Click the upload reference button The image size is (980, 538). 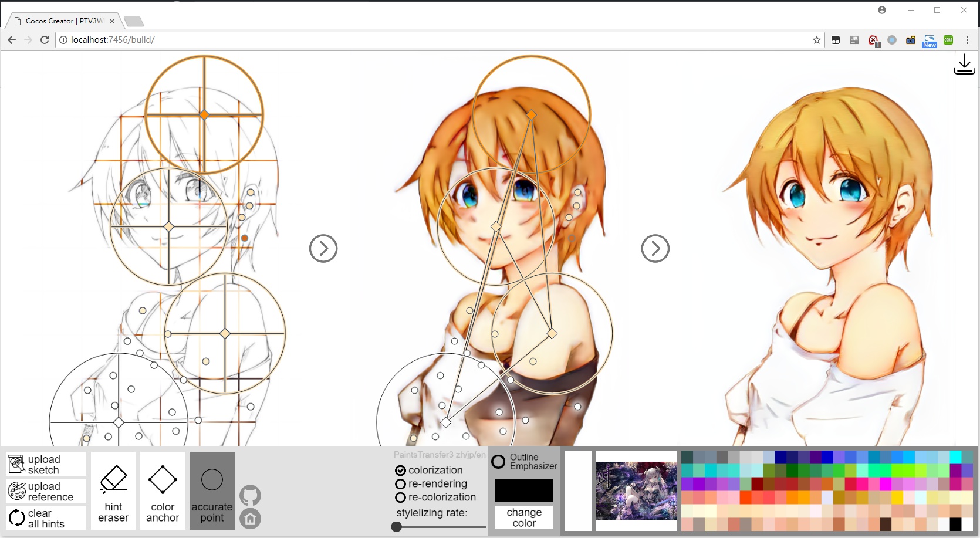tap(46, 491)
